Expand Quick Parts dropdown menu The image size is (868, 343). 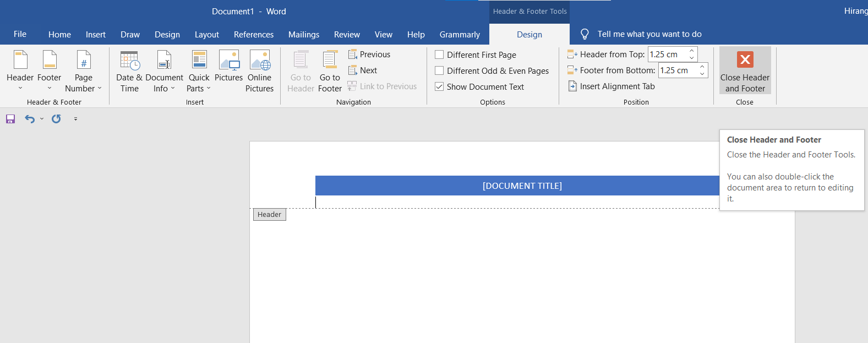pyautogui.click(x=199, y=83)
